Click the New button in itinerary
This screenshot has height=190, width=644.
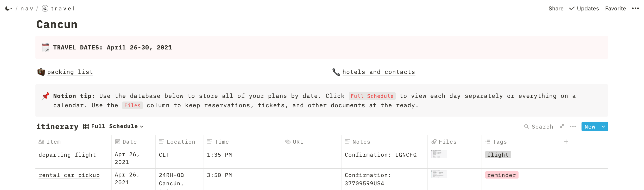pyautogui.click(x=590, y=126)
